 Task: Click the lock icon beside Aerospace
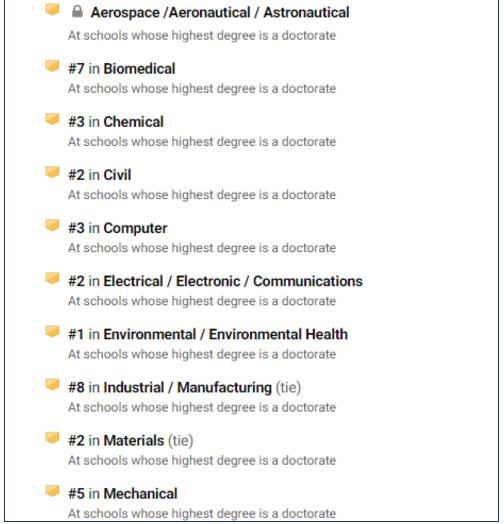[x=77, y=12]
